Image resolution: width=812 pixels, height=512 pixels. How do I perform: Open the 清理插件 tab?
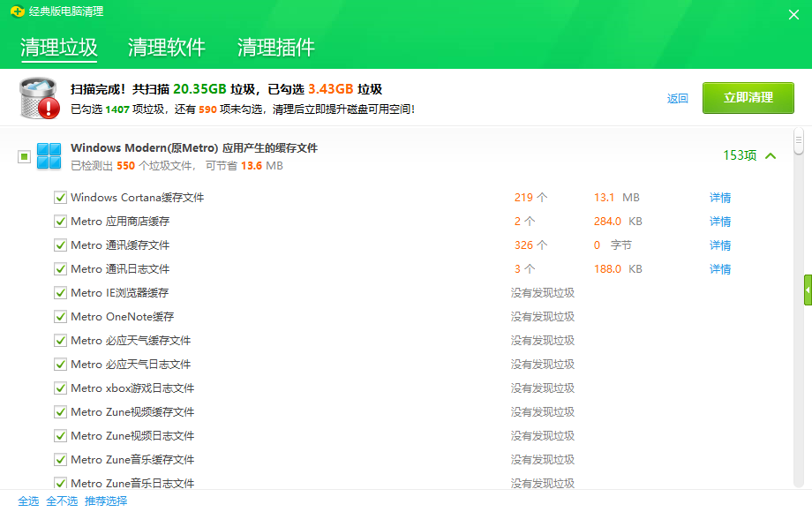point(274,48)
